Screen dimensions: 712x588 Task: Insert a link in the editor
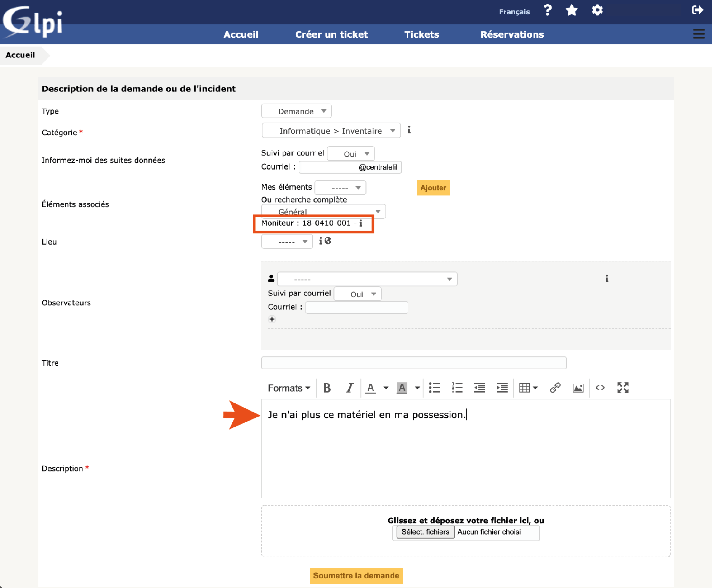pyautogui.click(x=555, y=388)
